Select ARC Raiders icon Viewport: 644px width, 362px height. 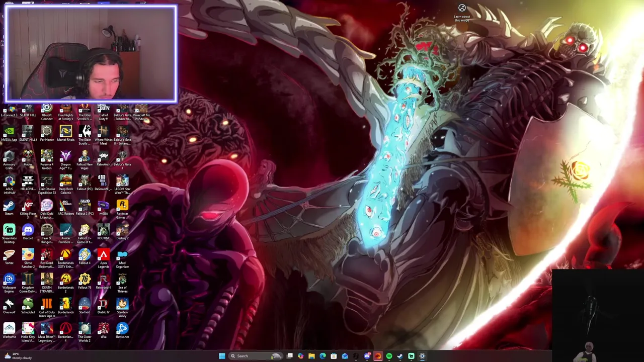point(65,207)
